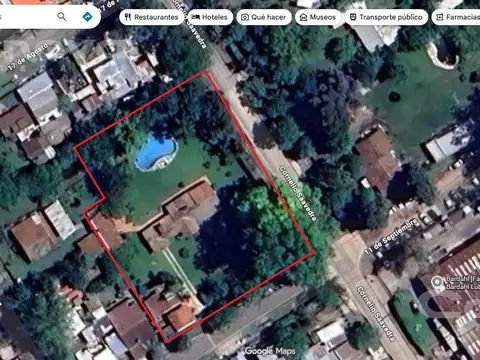The height and width of the screenshot is (360, 480).
Task: Click the Bardahl place label
Action: point(463,282)
